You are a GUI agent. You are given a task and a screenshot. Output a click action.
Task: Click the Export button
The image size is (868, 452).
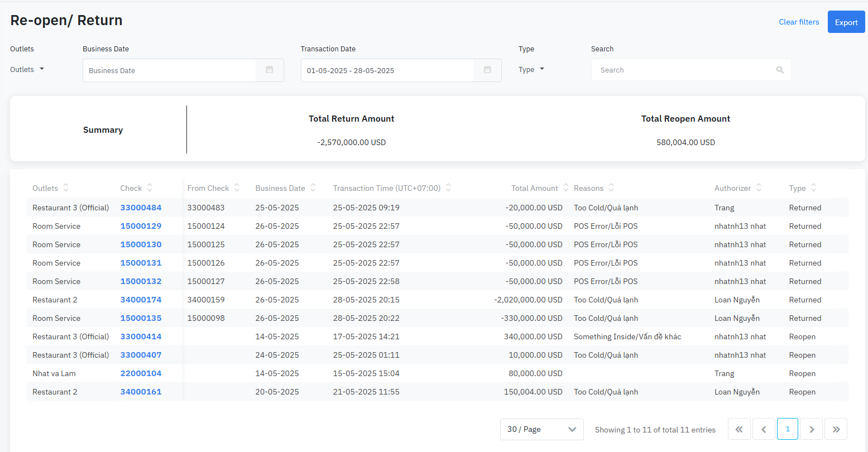pos(846,22)
